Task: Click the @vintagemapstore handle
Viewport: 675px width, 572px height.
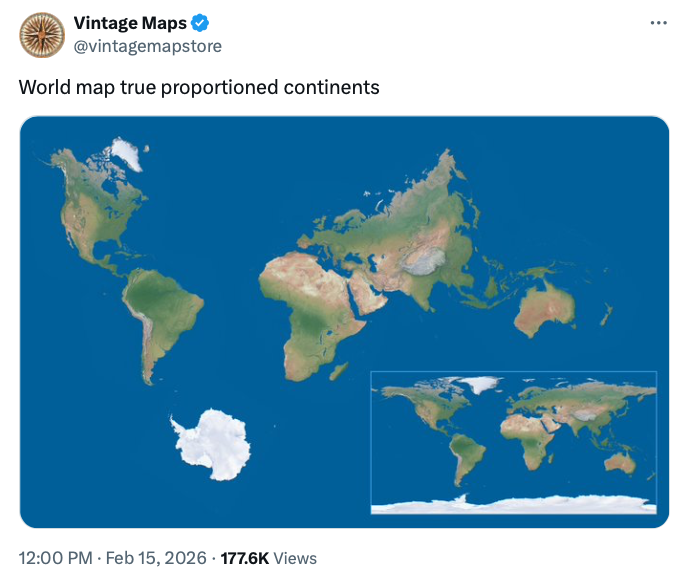Action: tap(148, 46)
